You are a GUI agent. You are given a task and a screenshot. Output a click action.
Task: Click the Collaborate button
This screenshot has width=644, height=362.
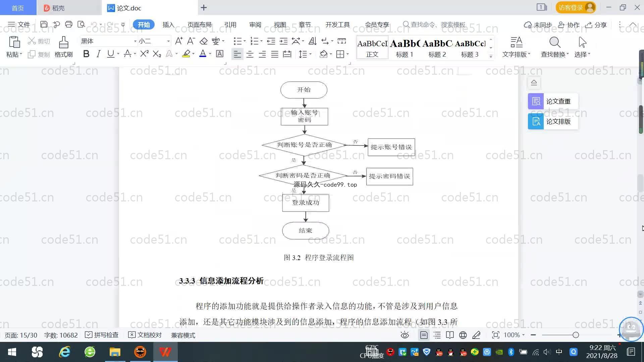(569, 25)
